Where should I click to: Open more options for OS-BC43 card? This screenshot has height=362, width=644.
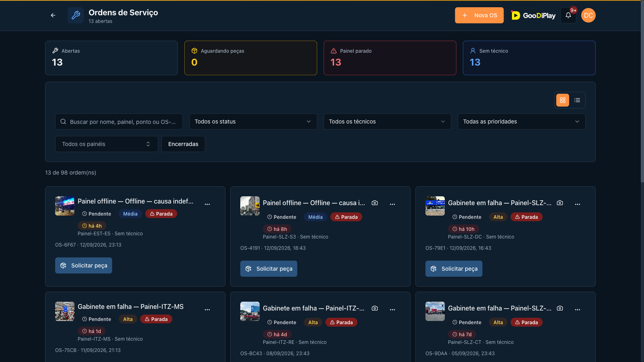pyautogui.click(x=392, y=310)
